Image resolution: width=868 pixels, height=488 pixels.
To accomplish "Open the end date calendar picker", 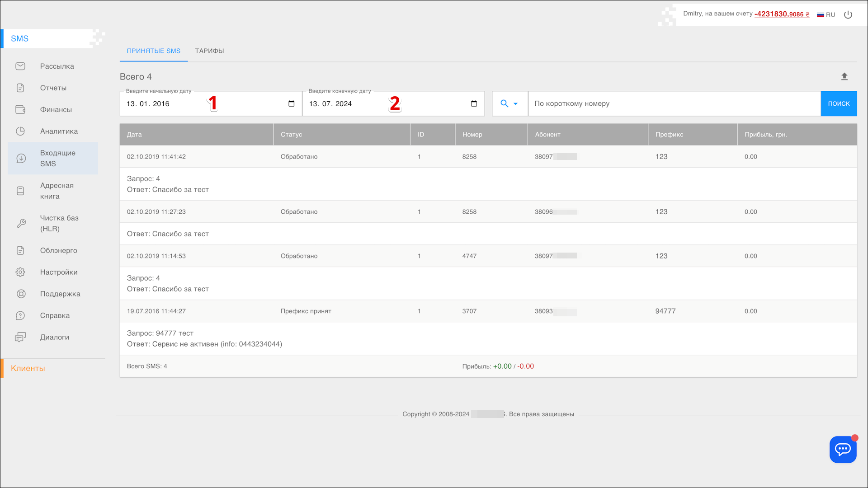I will [474, 103].
